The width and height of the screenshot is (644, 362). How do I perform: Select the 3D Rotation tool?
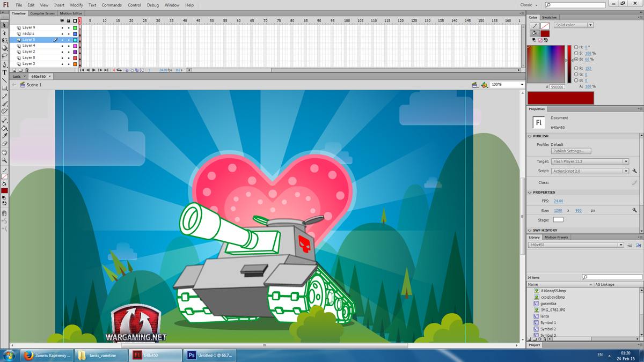click(4, 48)
